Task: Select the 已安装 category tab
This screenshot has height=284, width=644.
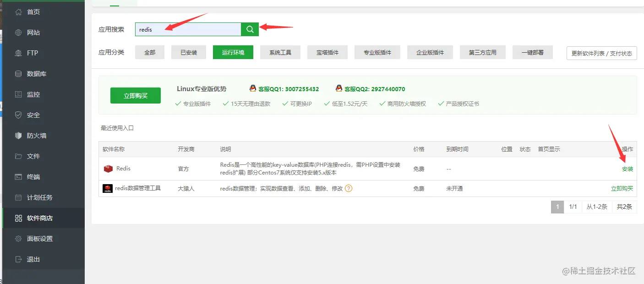Action: click(x=189, y=52)
